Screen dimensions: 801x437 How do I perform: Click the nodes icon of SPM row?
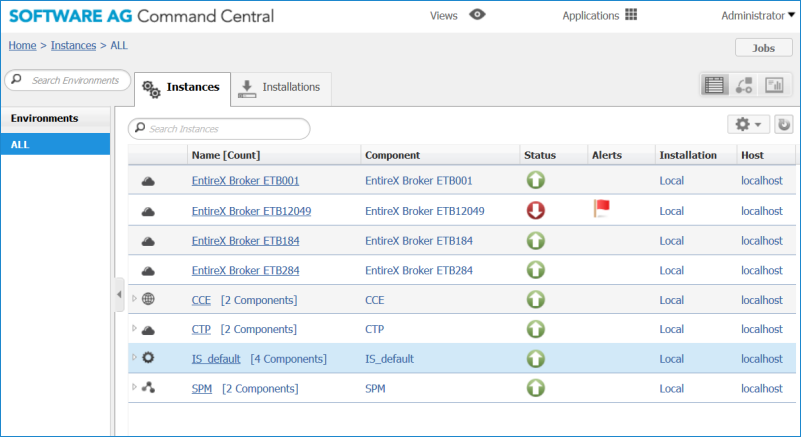coord(148,387)
